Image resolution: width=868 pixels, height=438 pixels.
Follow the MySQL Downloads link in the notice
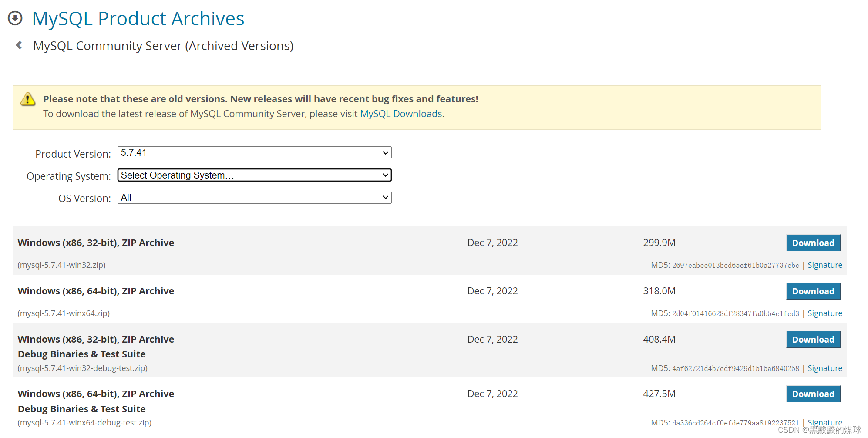400,114
